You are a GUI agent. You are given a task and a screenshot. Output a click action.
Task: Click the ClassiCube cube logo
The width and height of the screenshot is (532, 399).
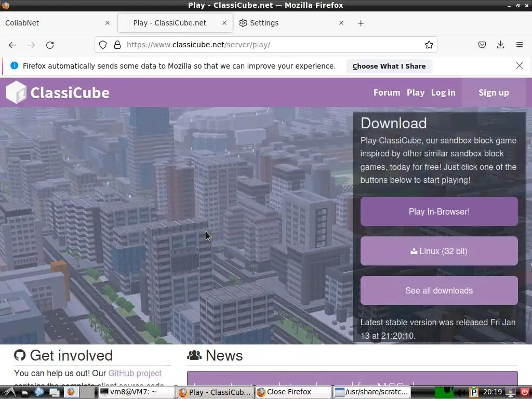(16, 92)
